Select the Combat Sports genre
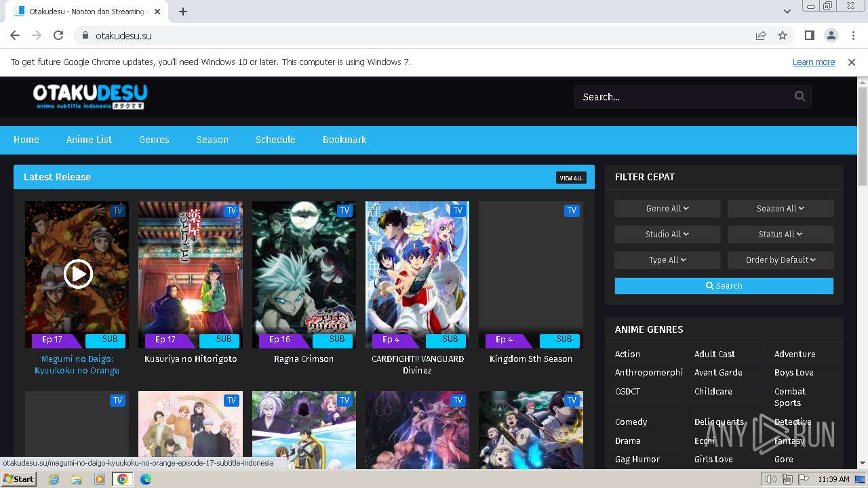This screenshot has height=488, width=868. tap(790, 397)
